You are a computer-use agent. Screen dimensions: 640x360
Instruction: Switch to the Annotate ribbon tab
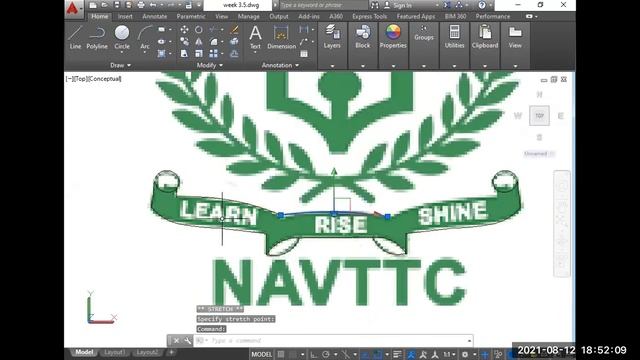coord(154,16)
